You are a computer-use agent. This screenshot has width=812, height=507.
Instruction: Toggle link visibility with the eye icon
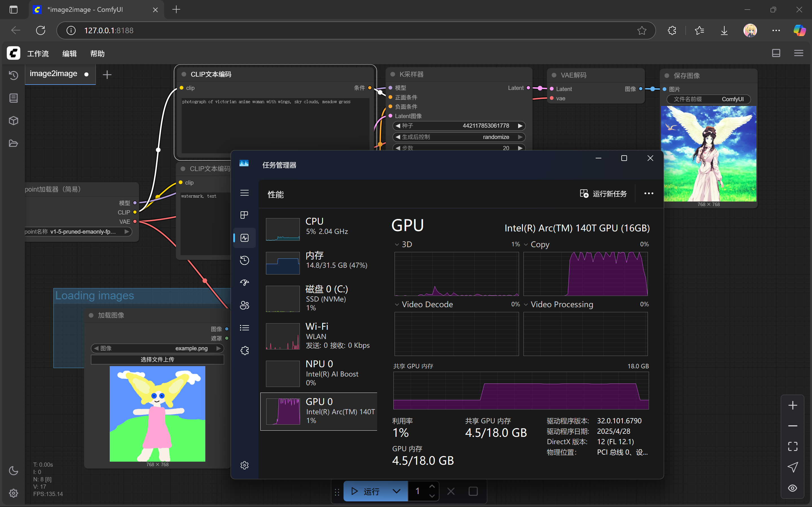point(793,488)
